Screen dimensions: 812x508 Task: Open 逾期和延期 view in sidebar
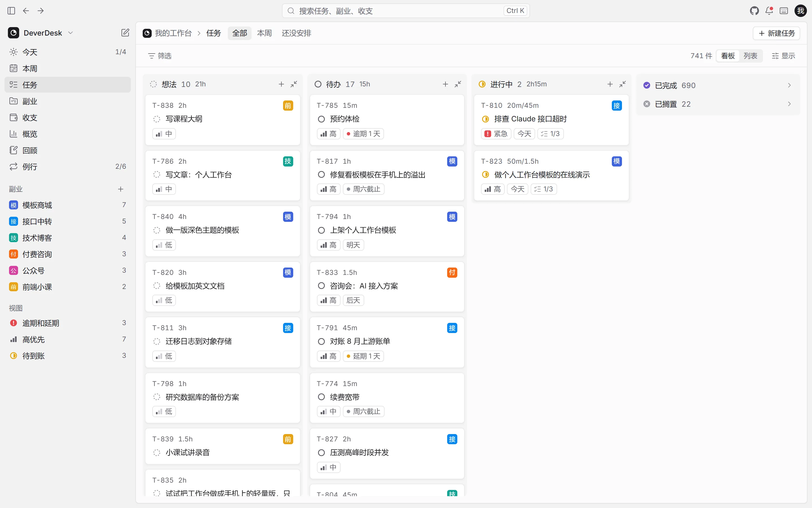click(67, 323)
